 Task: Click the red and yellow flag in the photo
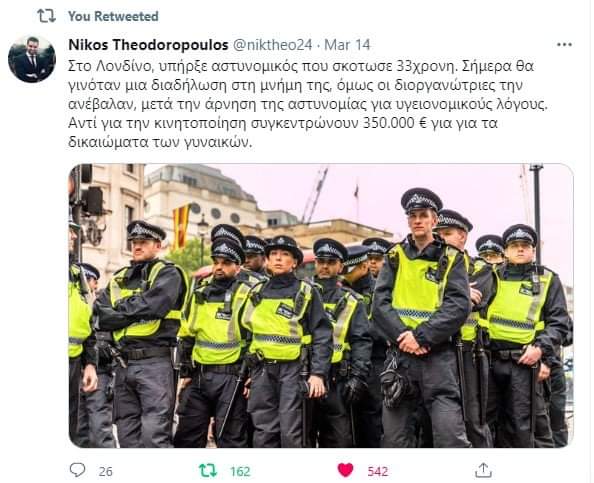(x=181, y=227)
